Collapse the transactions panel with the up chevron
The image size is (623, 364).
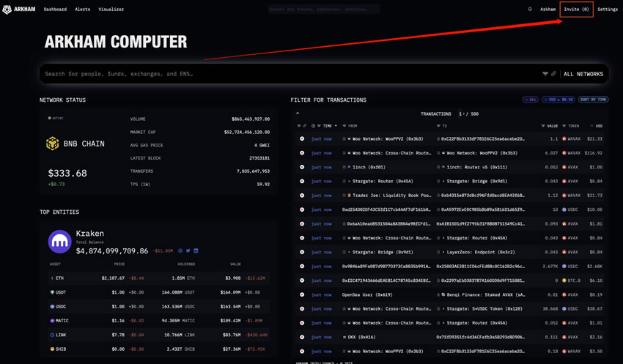click(298, 114)
